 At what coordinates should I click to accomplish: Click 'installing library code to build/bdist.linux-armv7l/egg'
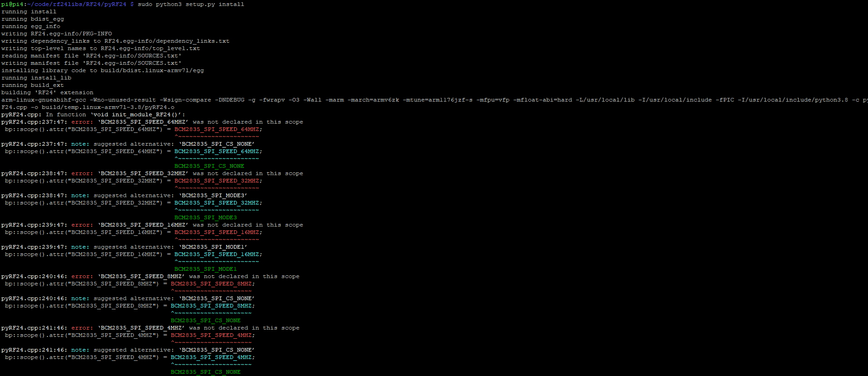pyautogui.click(x=103, y=70)
